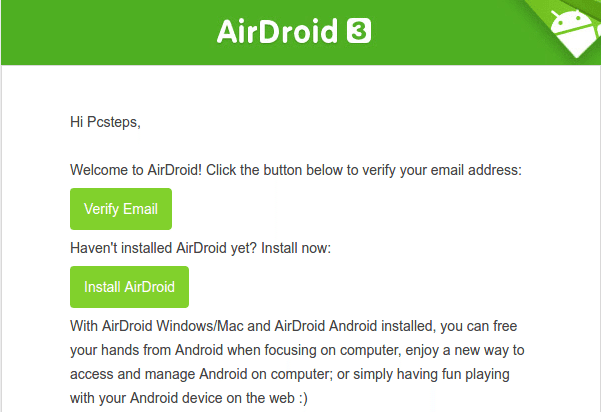Screen dimensions: 601x412
Task: Click the Welcome to AirDroid! sentence
Action: pyautogui.click(x=136, y=170)
